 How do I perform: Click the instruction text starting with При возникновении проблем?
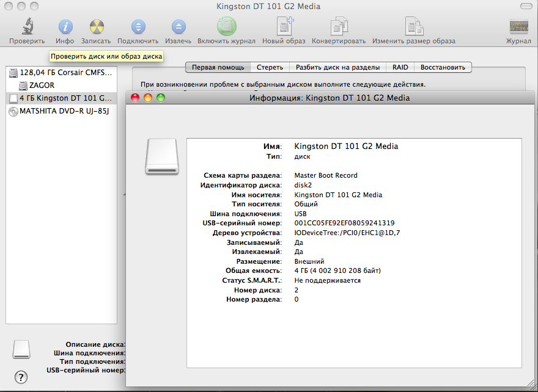[283, 84]
